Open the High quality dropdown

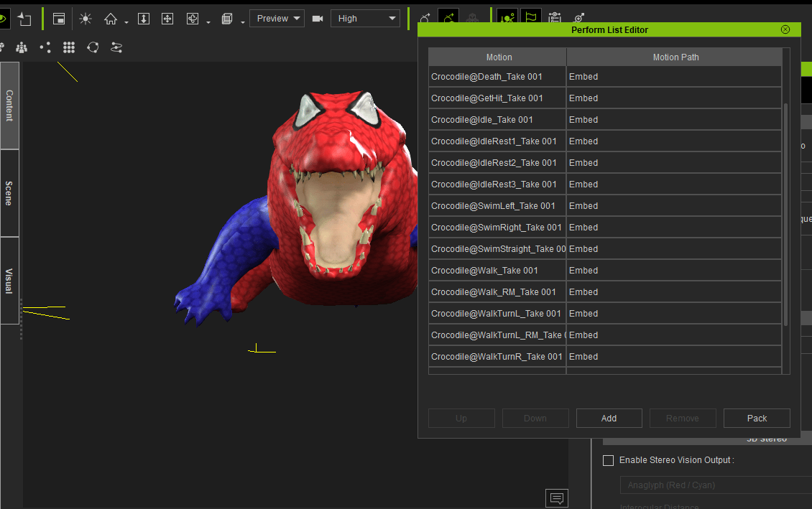(365, 19)
